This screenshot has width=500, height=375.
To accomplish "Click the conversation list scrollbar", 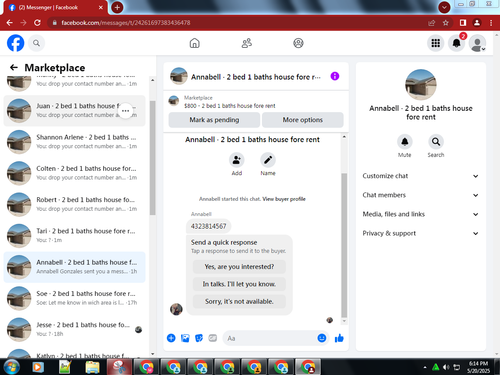I will tap(152, 158).
